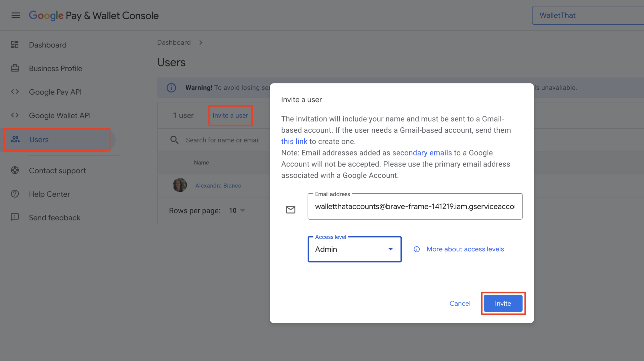Viewport: 644px width, 361px height.
Task: Click the Users page heading
Action: pos(171,62)
